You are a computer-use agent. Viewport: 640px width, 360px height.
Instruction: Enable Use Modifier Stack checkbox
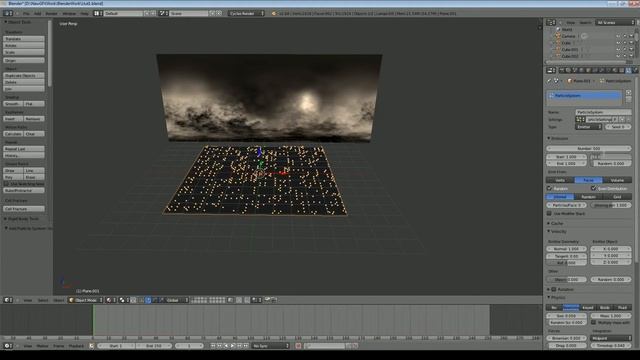pyautogui.click(x=549, y=213)
